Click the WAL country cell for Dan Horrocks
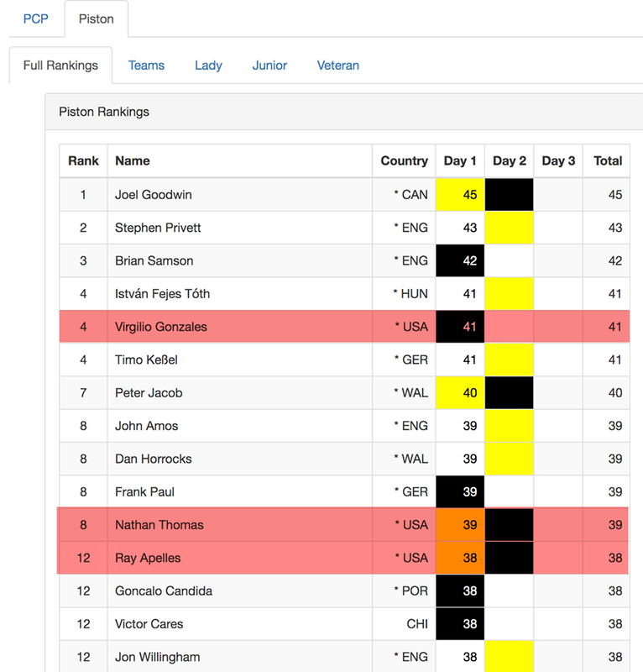Viewport: 643px width, 672px height. click(404, 459)
